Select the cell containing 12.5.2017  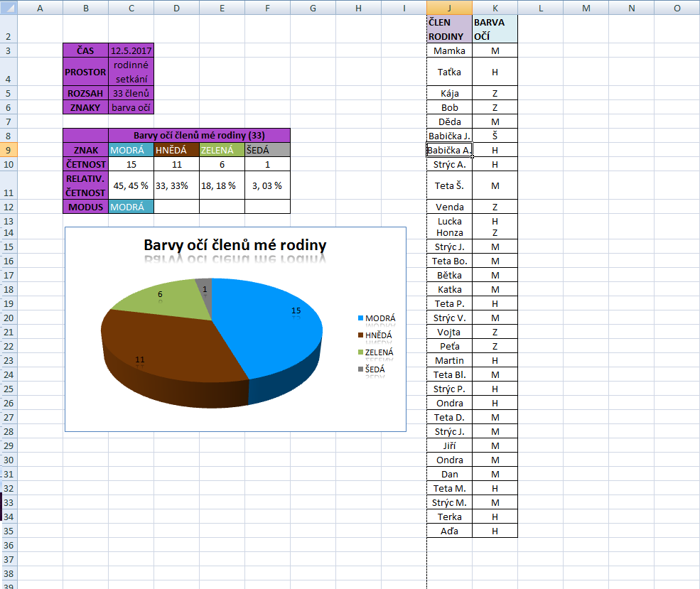pos(131,49)
